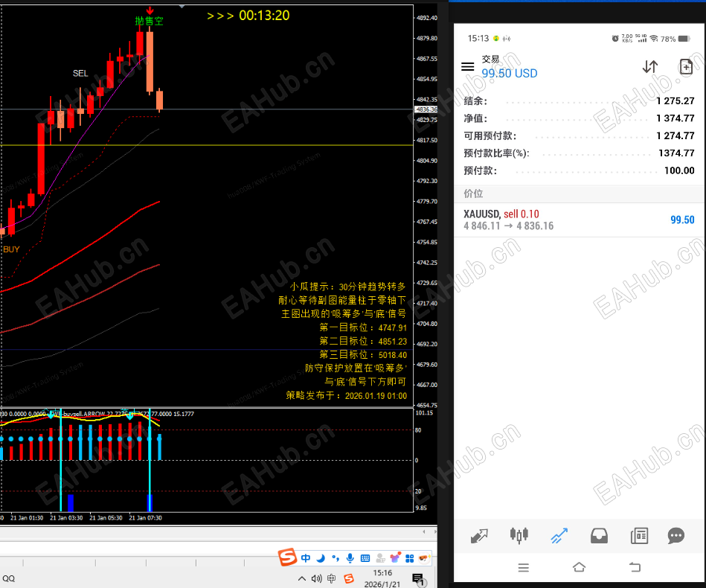Click the 第三目标位 5018.40 target text

pos(363,354)
